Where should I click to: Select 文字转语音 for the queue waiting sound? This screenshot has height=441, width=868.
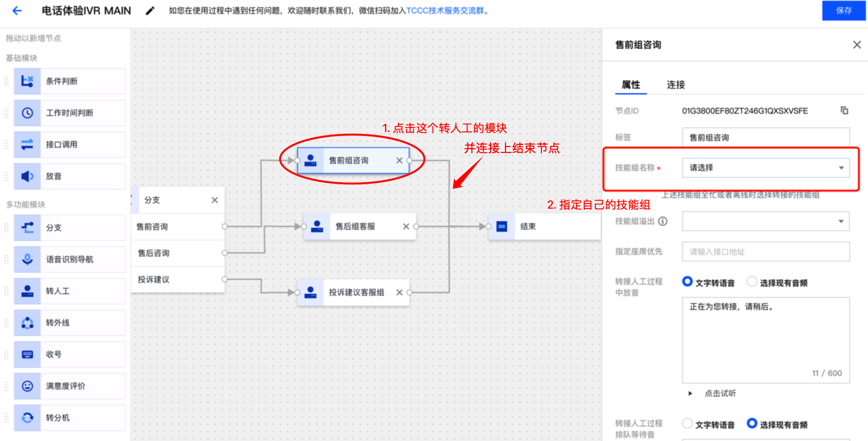pos(687,424)
